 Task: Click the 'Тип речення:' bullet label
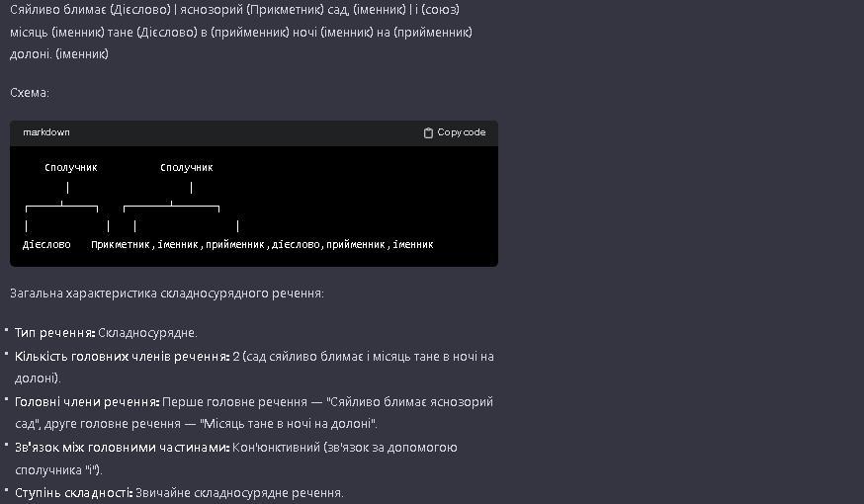(x=54, y=333)
